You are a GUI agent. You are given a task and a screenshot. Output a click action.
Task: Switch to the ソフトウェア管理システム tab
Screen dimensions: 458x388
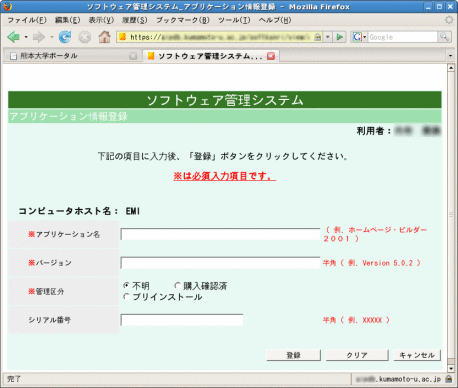211,56
